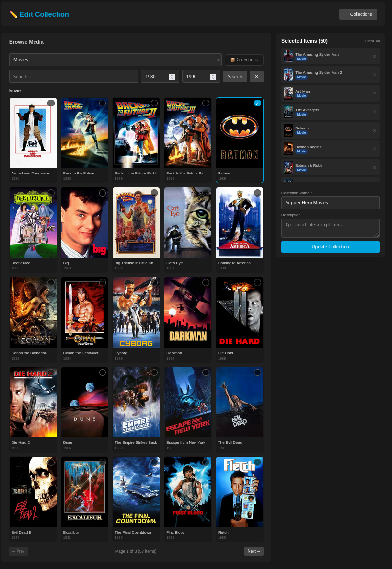Remove The Amazing Spider-Man from selected items
Screen dimensions: 392x569
point(374,56)
